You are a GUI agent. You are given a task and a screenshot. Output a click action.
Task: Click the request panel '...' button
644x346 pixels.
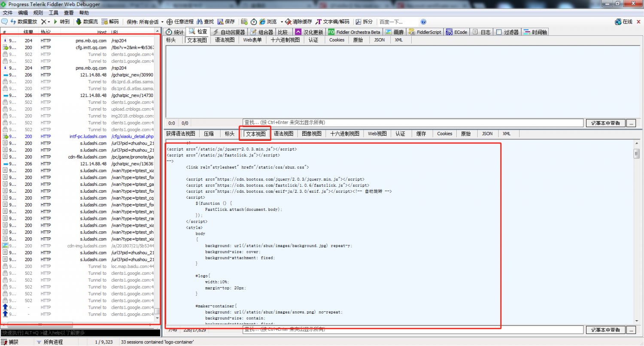[631, 123]
